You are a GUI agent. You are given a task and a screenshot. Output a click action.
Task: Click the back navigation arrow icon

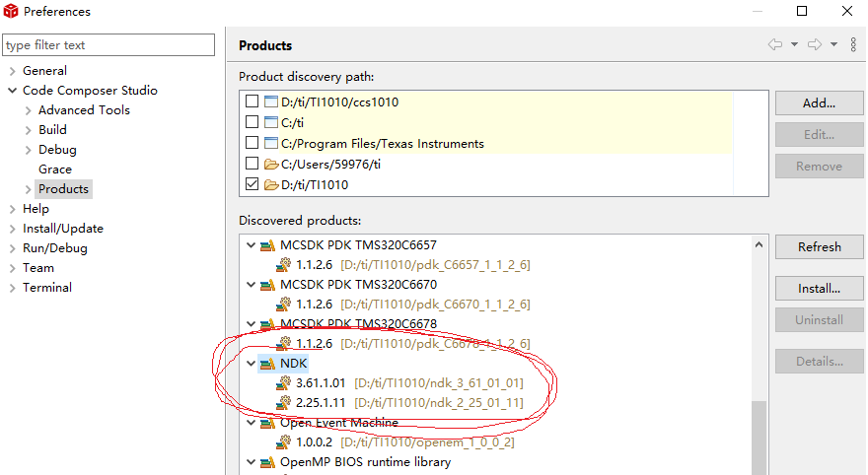pyautogui.click(x=775, y=44)
